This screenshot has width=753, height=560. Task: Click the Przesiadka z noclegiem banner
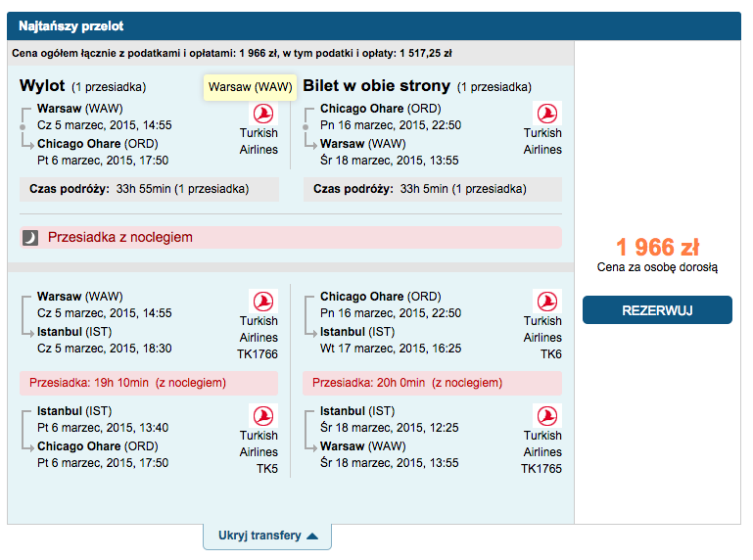(291, 237)
